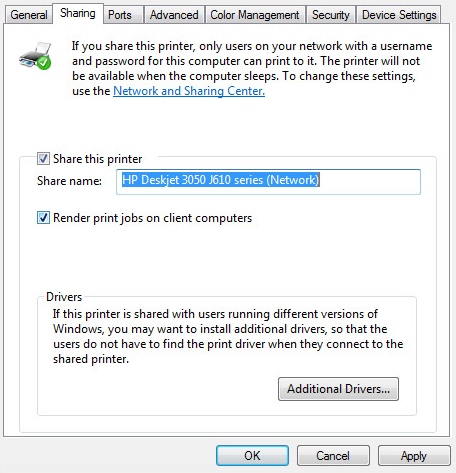Open the Network and Sharing Center link

coord(189,91)
